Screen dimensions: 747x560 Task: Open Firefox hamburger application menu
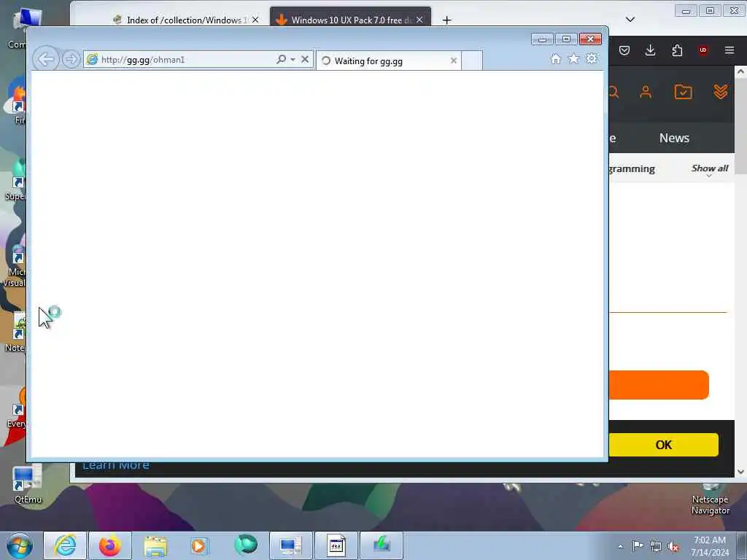click(x=729, y=50)
